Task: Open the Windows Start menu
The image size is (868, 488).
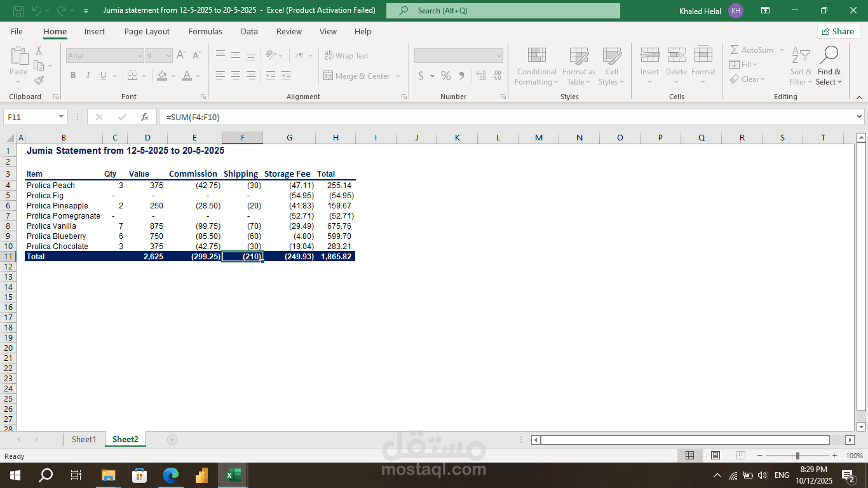Action: point(15,475)
